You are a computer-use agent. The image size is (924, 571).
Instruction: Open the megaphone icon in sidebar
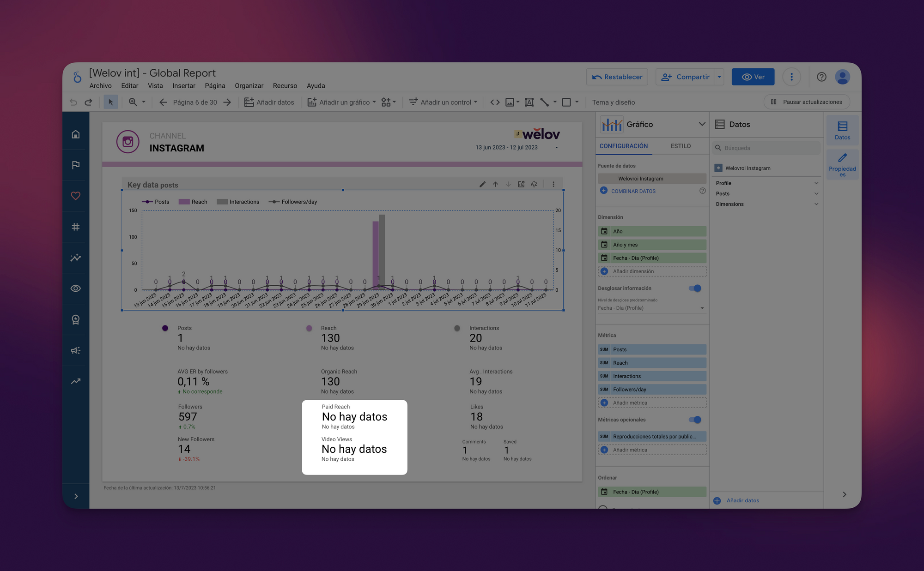pyautogui.click(x=76, y=350)
